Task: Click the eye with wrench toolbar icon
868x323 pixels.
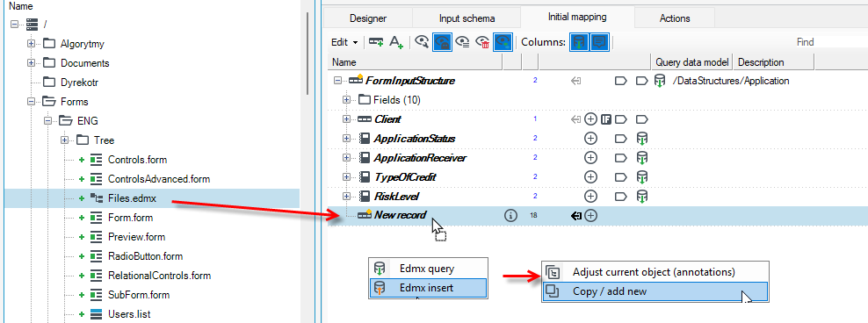Action: pos(422,42)
